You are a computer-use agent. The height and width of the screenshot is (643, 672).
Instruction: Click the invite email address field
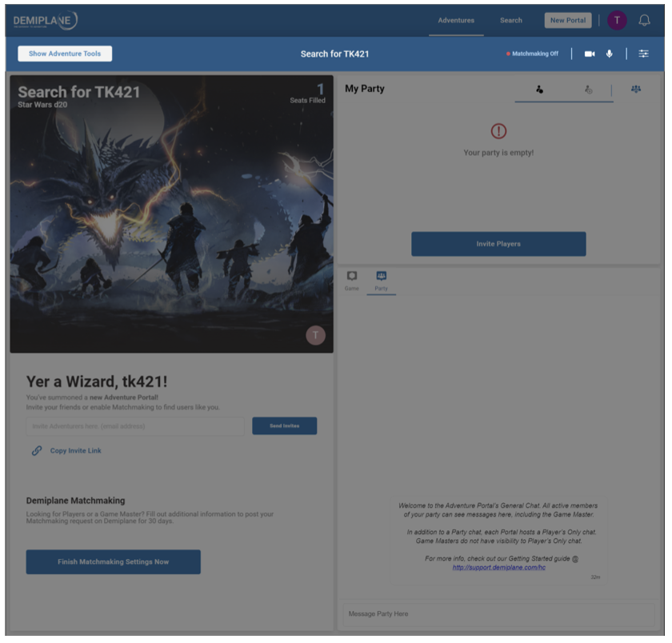pyautogui.click(x=135, y=427)
